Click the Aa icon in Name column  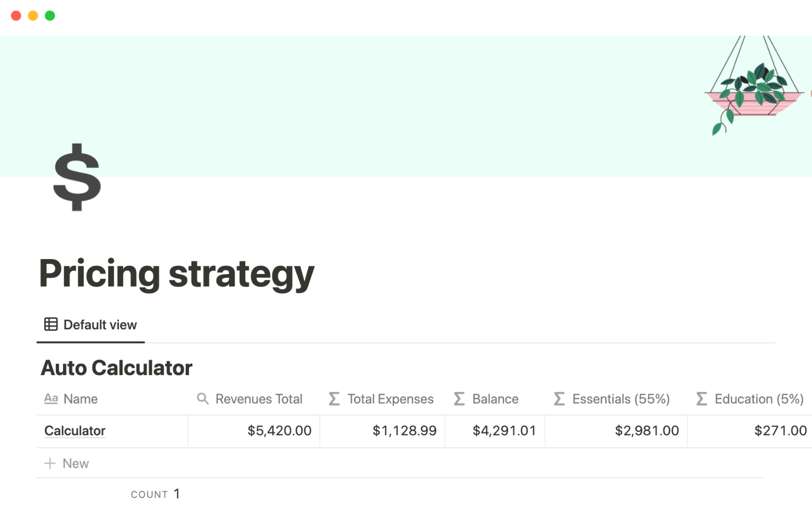pos(51,399)
